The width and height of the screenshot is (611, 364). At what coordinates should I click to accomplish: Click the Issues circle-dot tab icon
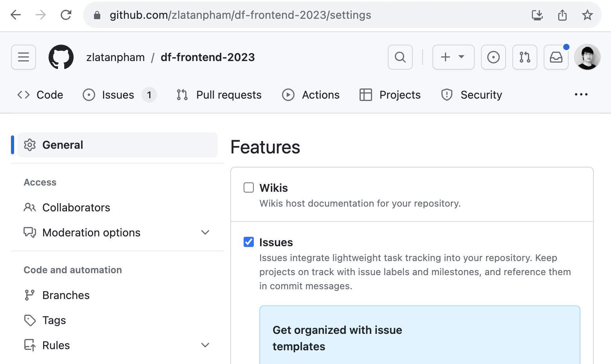tap(89, 95)
